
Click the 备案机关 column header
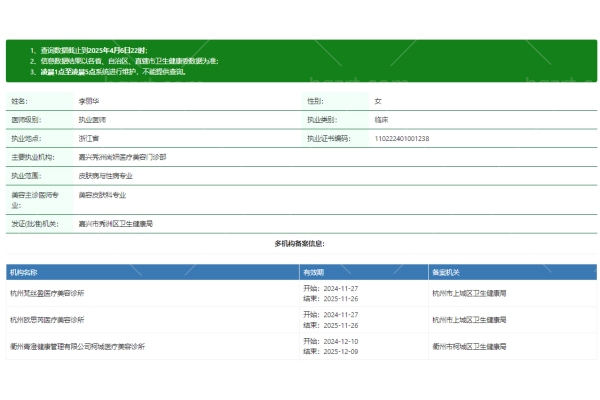coord(512,272)
